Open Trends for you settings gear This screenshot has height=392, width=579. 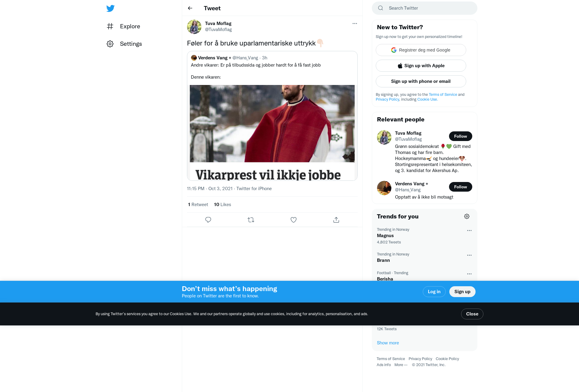click(467, 216)
